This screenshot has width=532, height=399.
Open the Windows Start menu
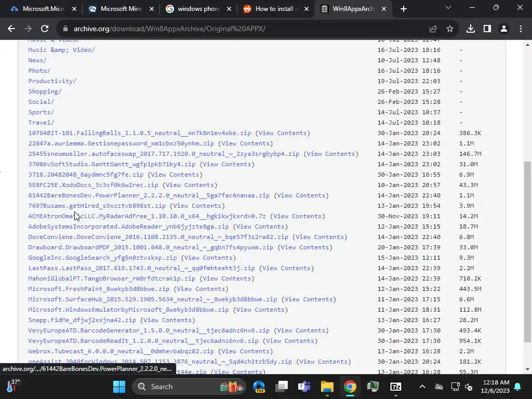[119, 387]
